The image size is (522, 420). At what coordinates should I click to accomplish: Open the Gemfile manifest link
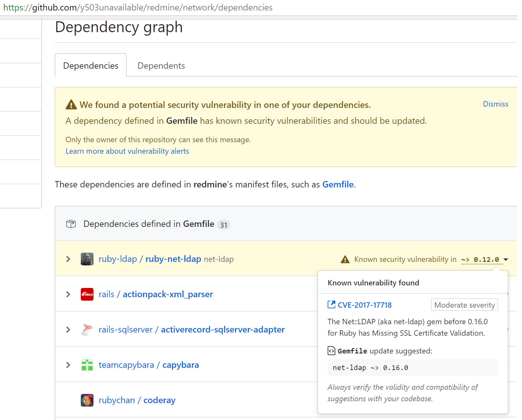point(338,185)
